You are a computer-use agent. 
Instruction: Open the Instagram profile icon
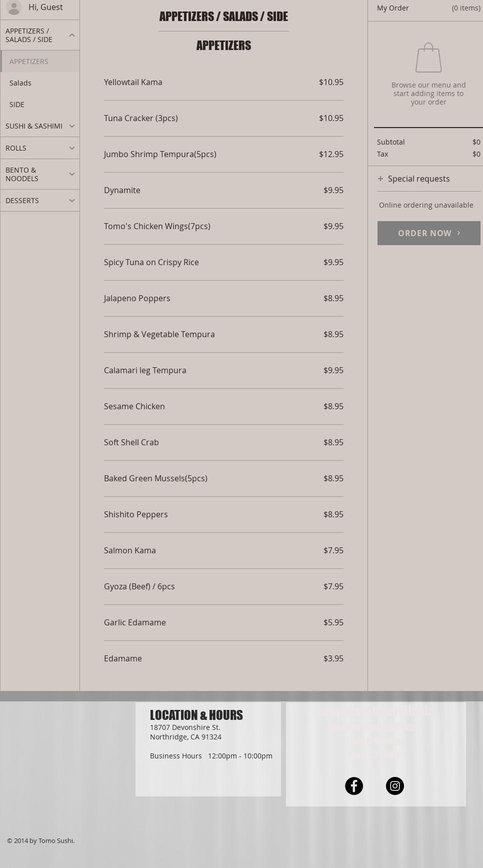(395, 786)
